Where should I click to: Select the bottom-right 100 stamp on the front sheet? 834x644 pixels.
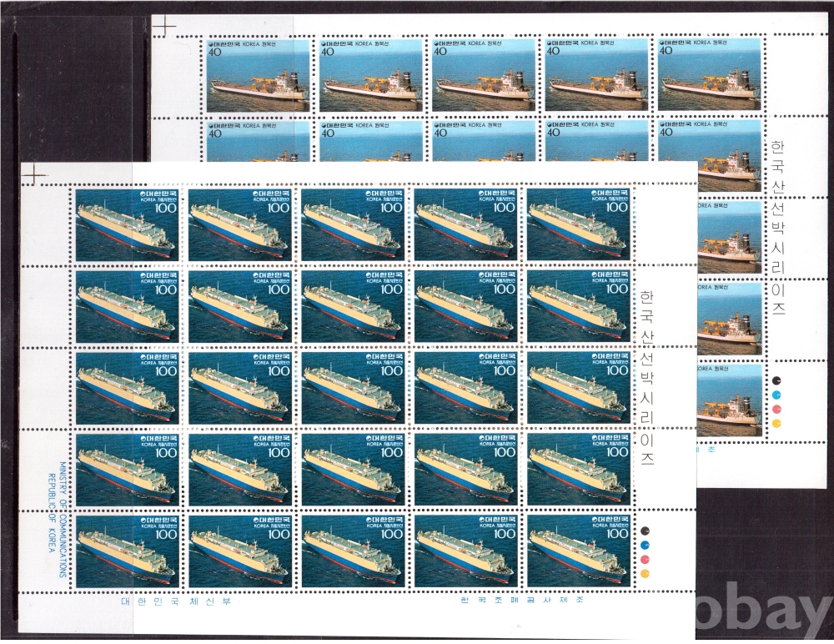(x=577, y=551)
